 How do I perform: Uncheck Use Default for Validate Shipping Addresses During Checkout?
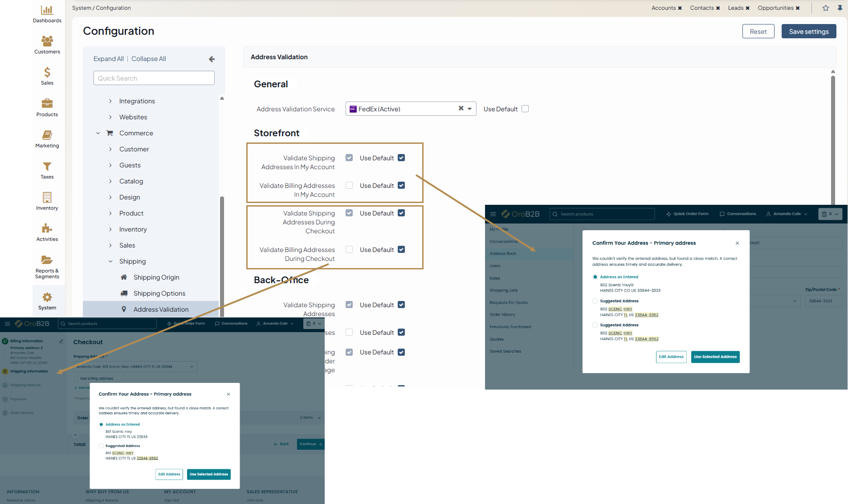coord(401,213)
